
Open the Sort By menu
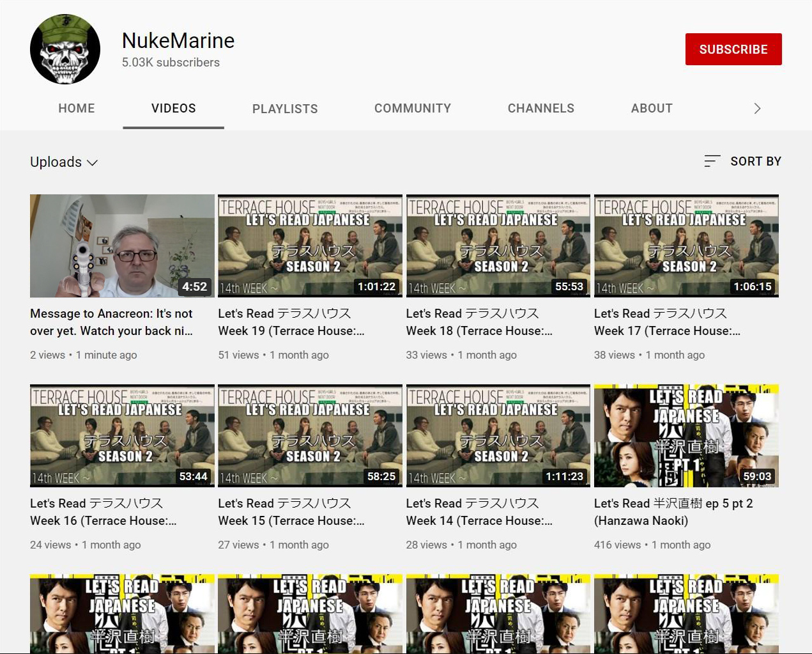coord(742,161)
